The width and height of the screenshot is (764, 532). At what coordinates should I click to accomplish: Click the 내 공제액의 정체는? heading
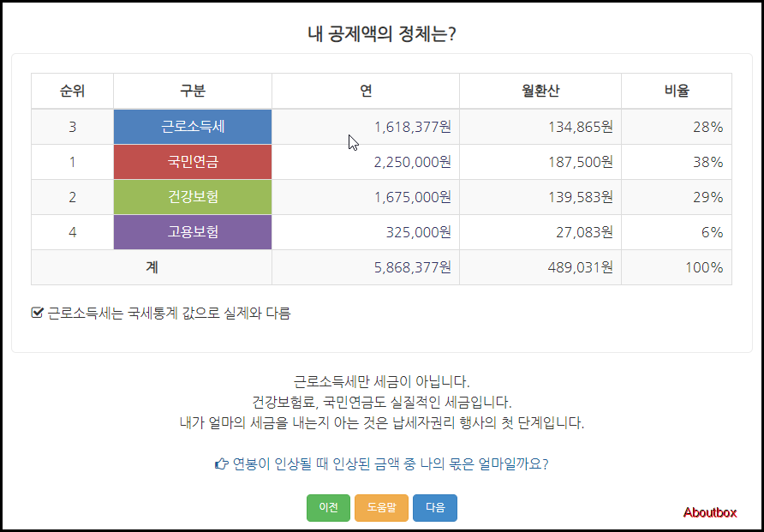381,34
